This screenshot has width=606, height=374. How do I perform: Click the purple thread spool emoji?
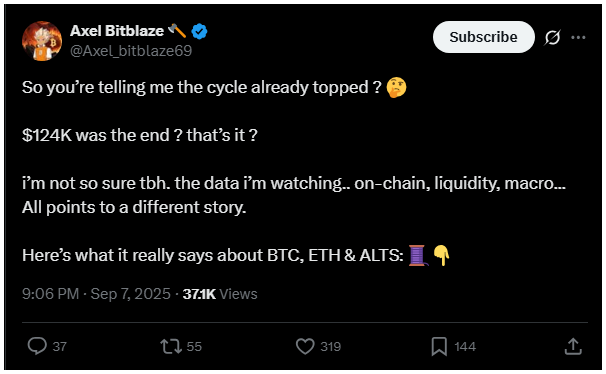(418, 255)
